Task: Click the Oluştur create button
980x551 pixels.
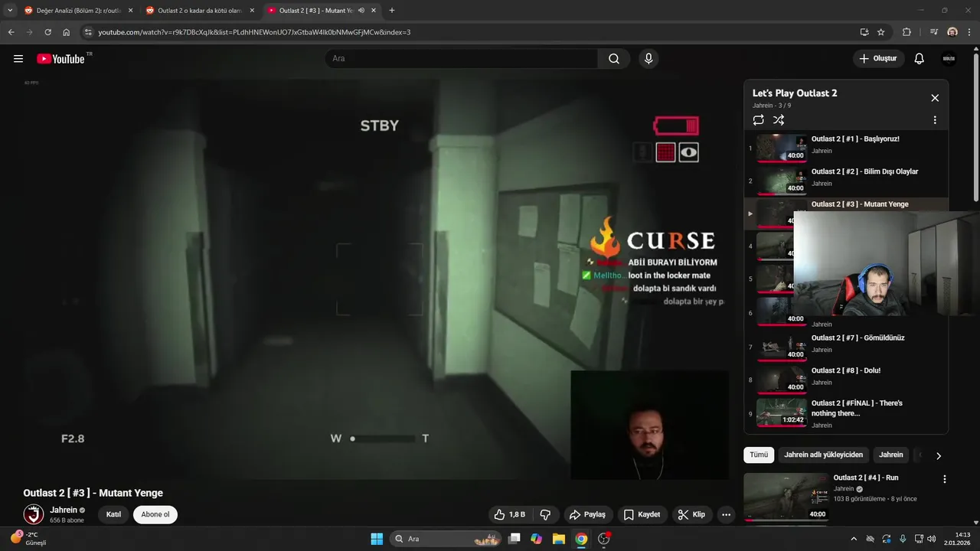Action: click(x=878, y=59)
